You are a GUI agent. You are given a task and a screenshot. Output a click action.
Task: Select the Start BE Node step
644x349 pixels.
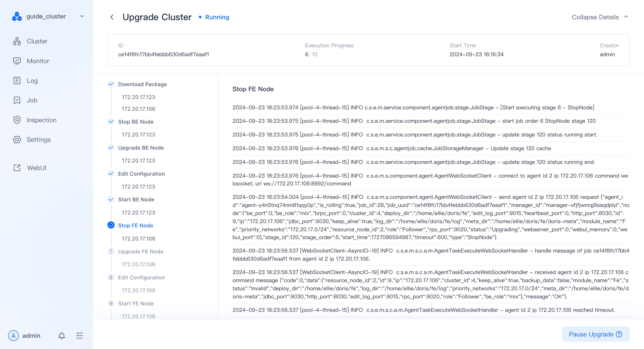[136, 199]
